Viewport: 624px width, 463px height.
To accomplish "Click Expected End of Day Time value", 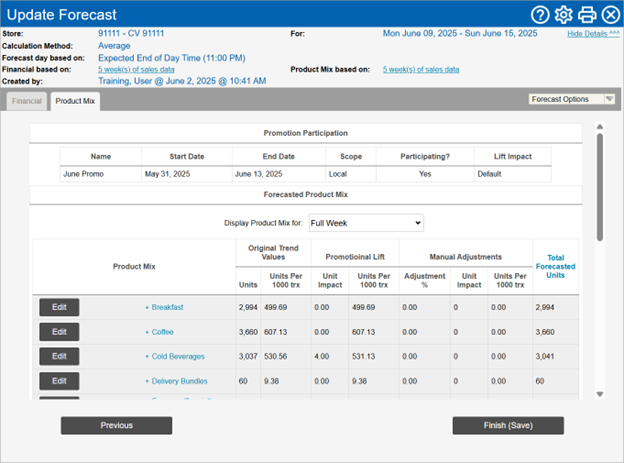I will [172, 58].
